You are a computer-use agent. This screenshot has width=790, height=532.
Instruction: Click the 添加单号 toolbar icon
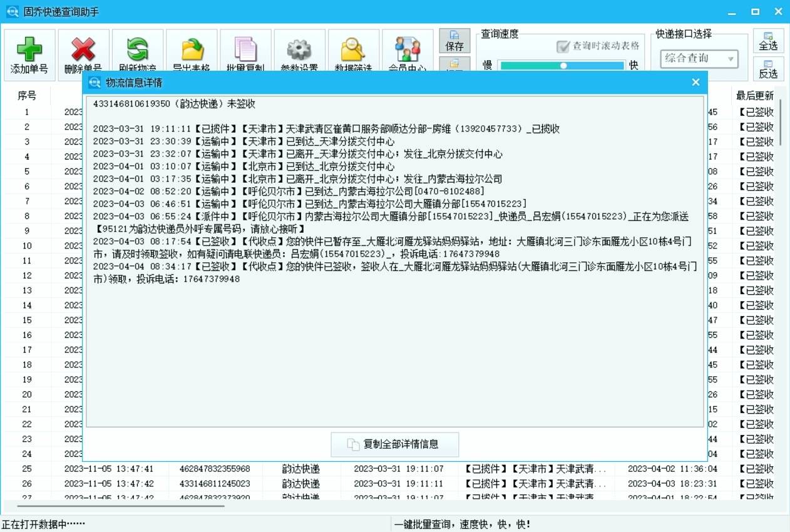[29, 53]
